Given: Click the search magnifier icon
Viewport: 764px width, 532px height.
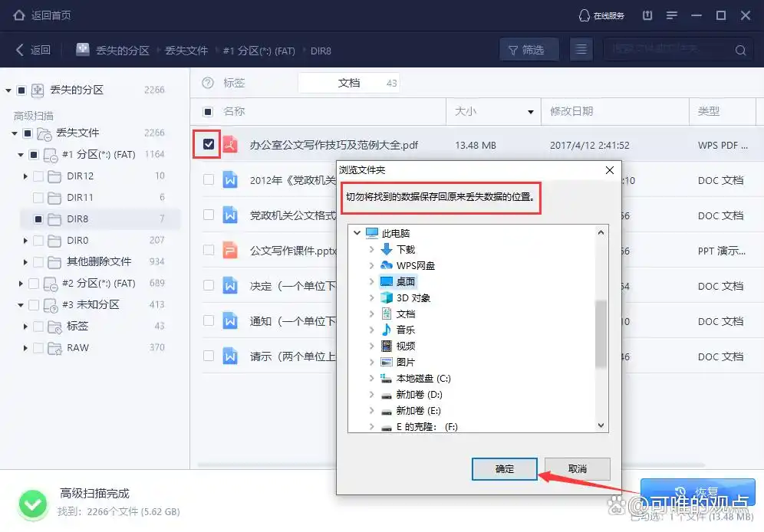Looking at the screenshot, I should [741, 50].
